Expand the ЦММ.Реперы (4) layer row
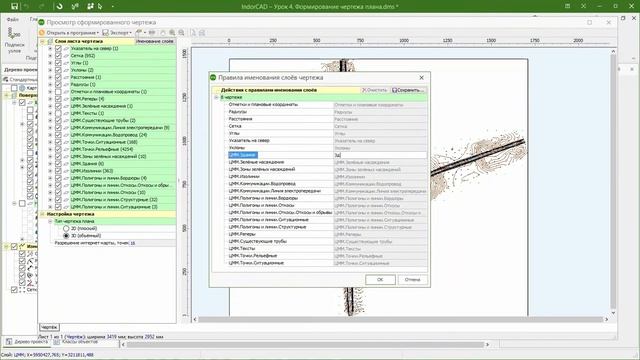 pyautogui.click(x=50, y=99)
